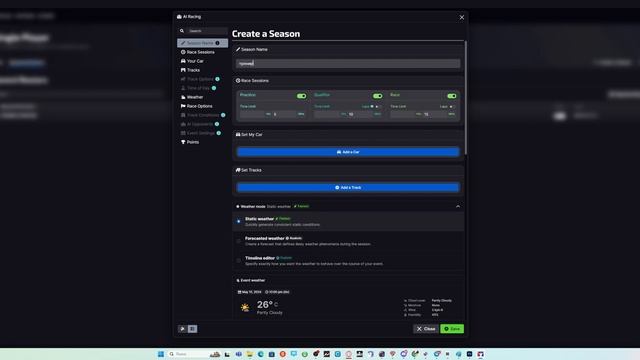Open the Windows Start menu

(x=161, y=354)
